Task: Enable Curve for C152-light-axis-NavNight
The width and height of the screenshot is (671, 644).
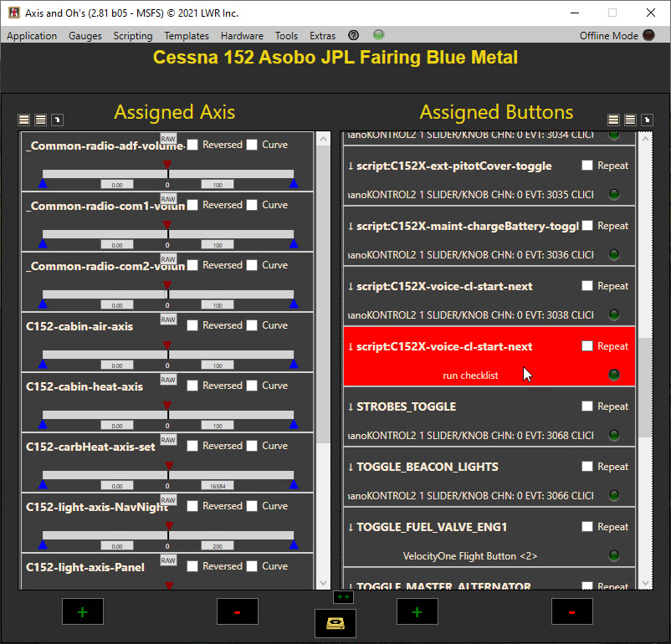Action: [252, 506]
